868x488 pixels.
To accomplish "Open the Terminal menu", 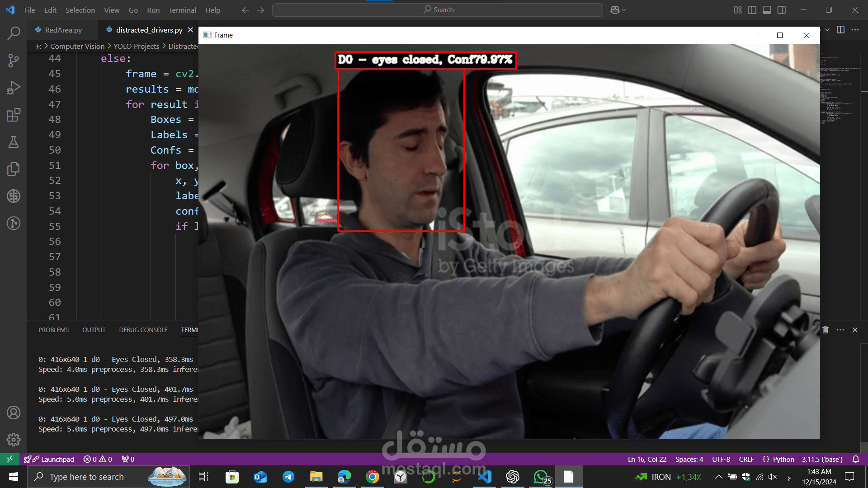I will 182,10.
